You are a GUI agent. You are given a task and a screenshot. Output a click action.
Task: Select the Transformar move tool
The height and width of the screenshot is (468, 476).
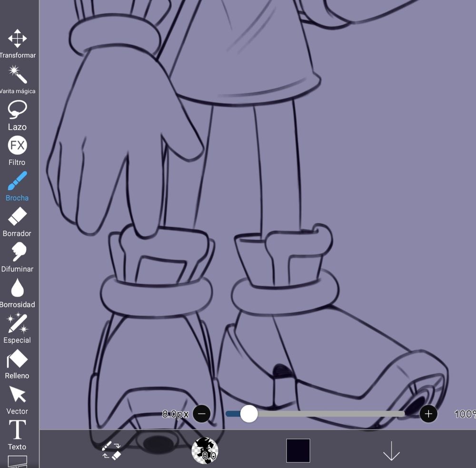17,43
